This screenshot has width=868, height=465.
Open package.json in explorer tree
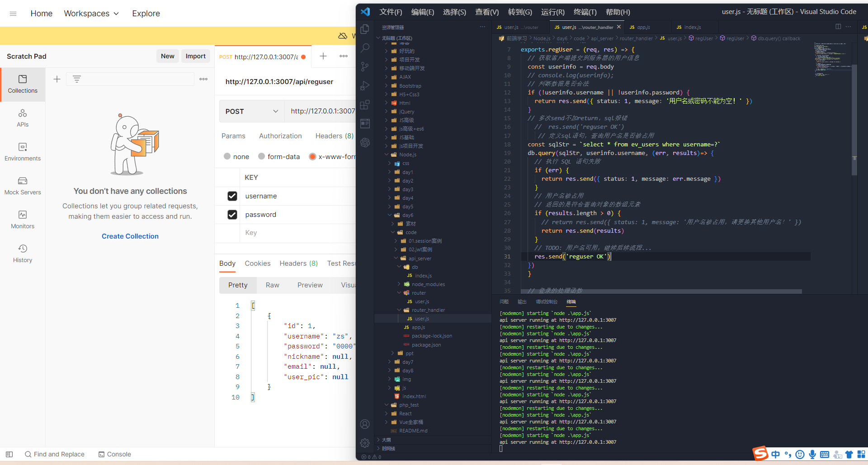point(426,345)
